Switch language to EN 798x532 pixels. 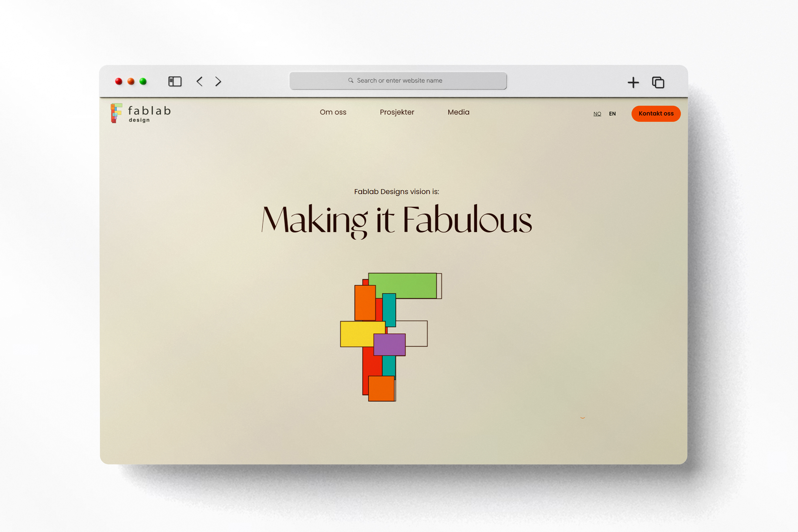click(612, 114)
